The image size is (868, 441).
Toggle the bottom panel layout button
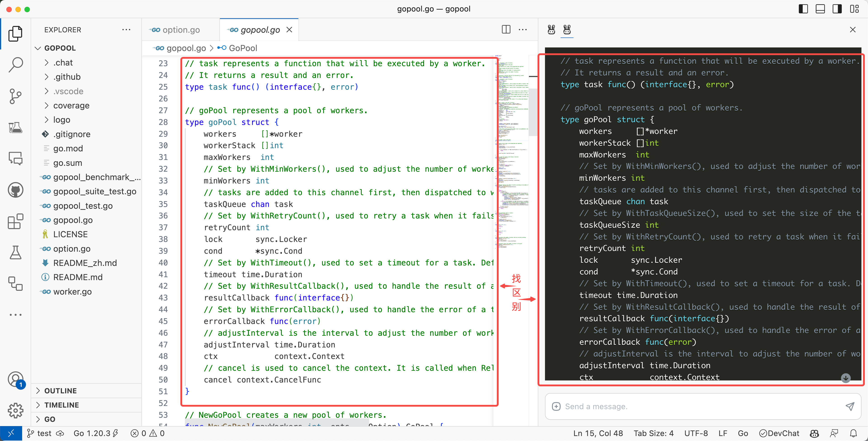(820, 9)
